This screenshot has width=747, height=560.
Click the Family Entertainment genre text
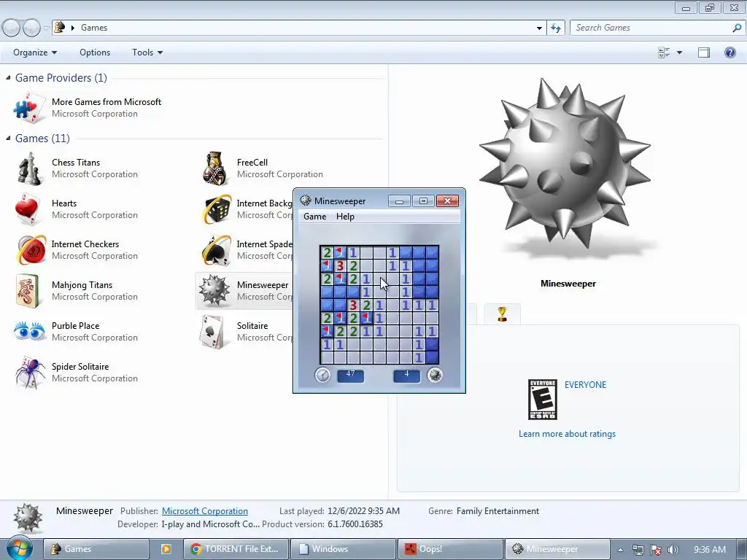[x=498, y=511]
